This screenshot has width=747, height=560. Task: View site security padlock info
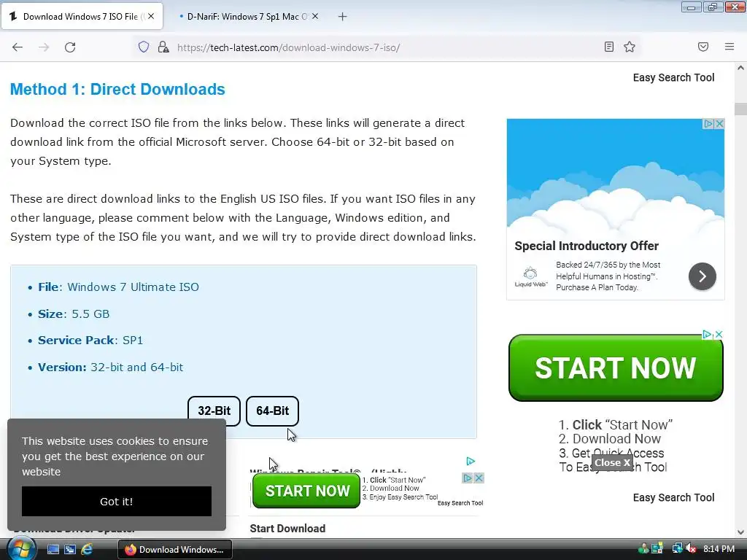[163, 47]
